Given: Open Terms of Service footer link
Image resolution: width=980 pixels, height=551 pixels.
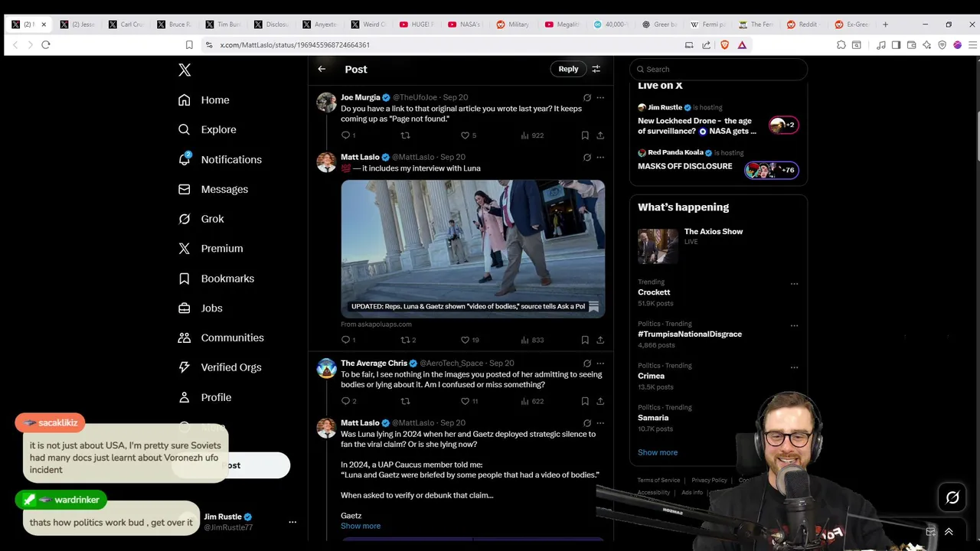Looking at the screenshot, I should point(658,481).
